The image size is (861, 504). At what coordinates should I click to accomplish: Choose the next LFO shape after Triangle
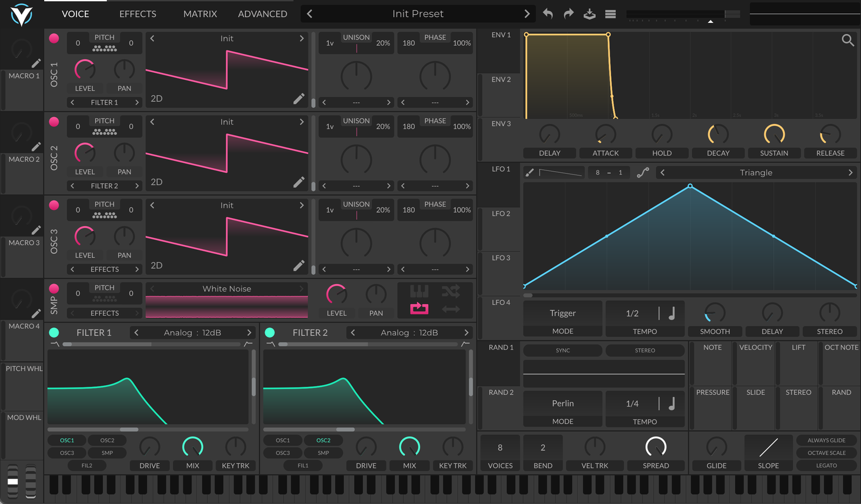point(850,172)
